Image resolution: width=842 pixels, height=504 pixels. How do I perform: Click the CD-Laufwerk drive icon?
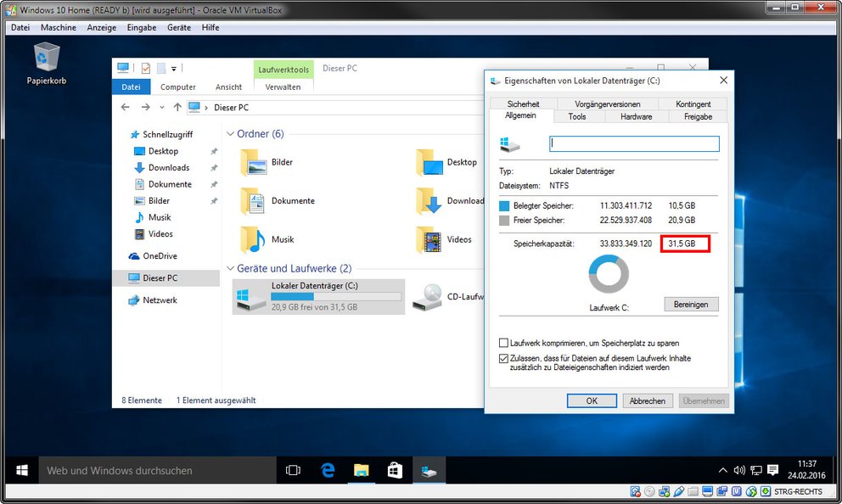(x=428, y=297)
